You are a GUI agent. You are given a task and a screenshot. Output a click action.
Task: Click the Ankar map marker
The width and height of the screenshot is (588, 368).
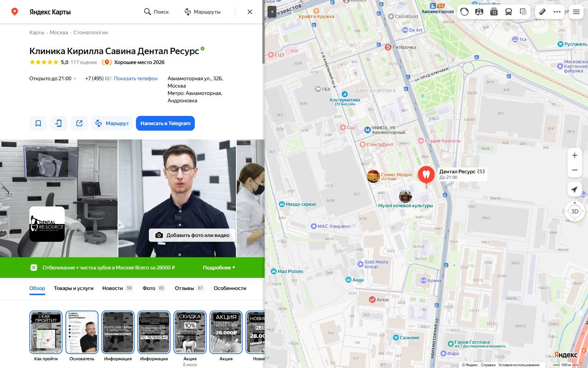372,300
